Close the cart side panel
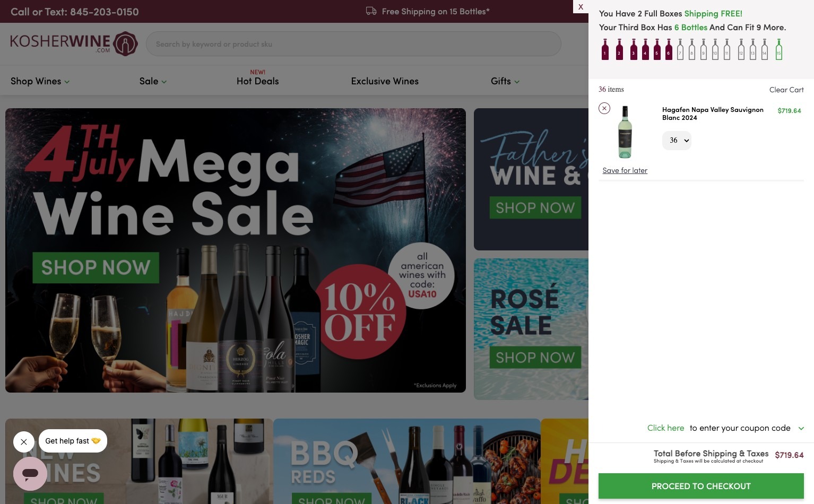Screen dimensions: 814x504 pyautogui.click(x=581, y=7)
